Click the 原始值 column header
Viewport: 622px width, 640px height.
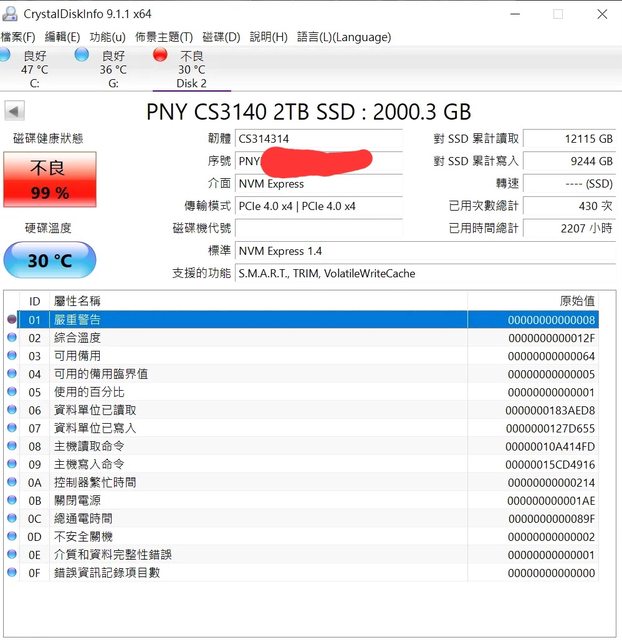click(577, 301)
